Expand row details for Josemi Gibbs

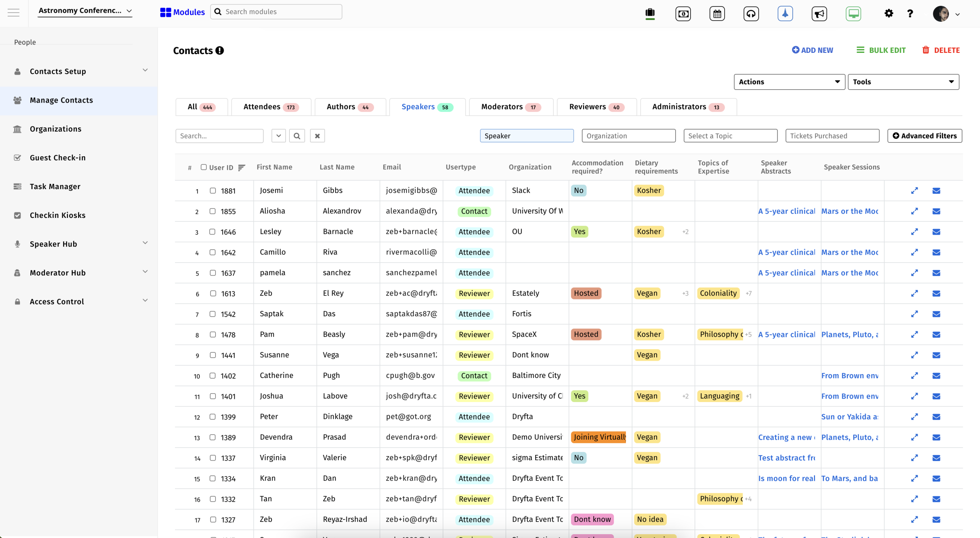tap(914, 191)
